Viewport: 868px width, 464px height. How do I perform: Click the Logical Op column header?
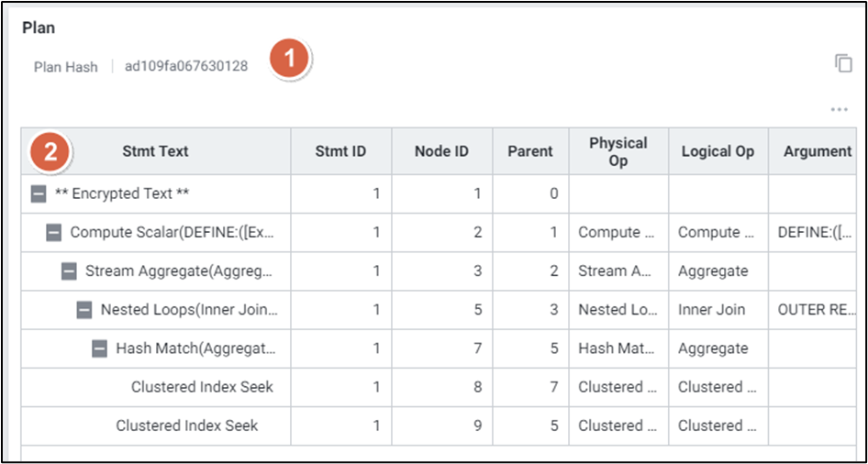[x=718, y=151]
